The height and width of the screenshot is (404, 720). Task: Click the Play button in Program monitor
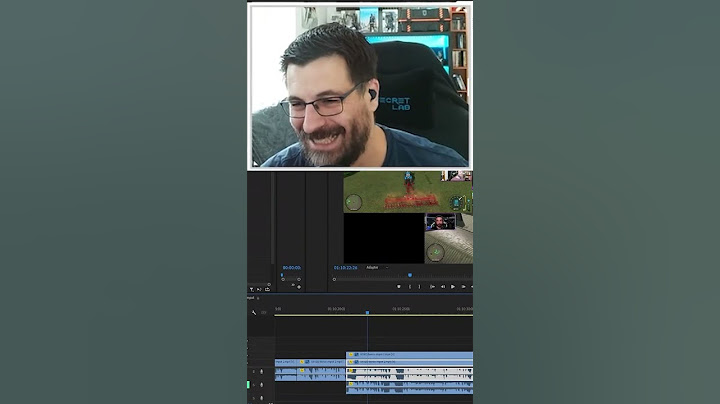pyautogui.click(x=453, y=286)
